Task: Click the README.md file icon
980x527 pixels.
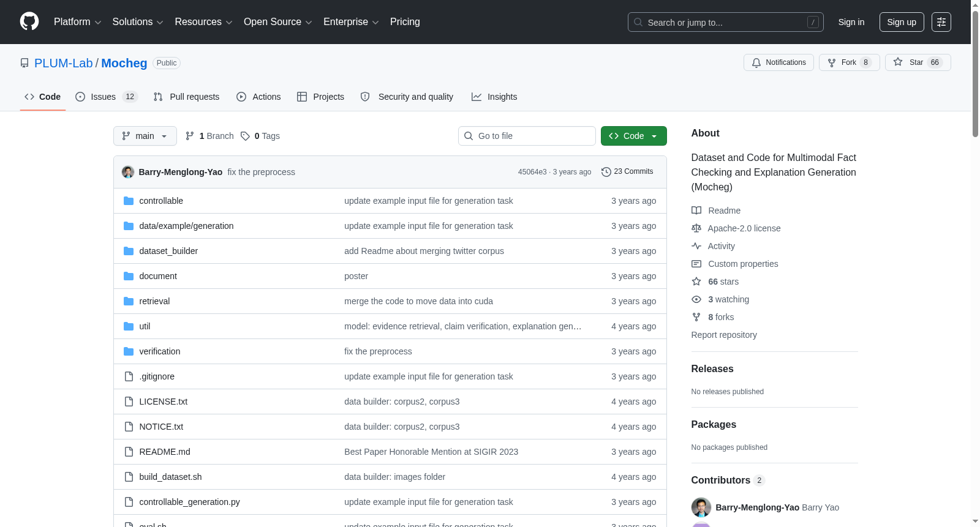Action: coord(129,452)
